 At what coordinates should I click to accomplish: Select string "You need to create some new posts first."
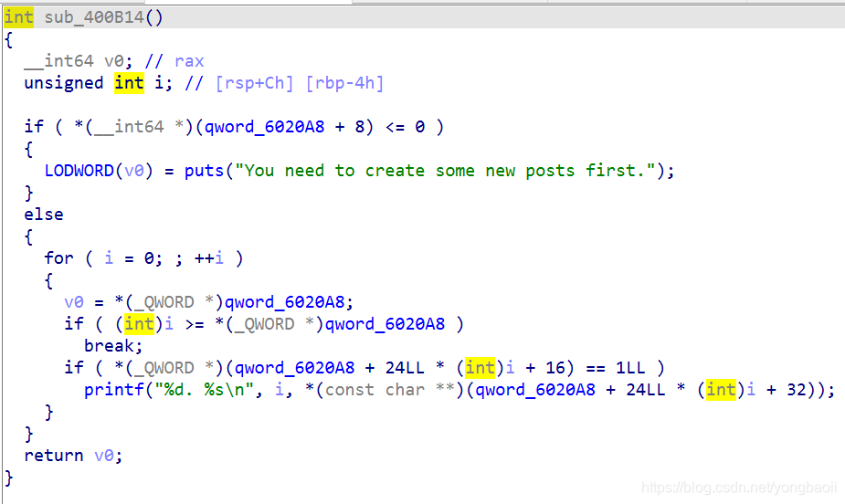point(445,171)
